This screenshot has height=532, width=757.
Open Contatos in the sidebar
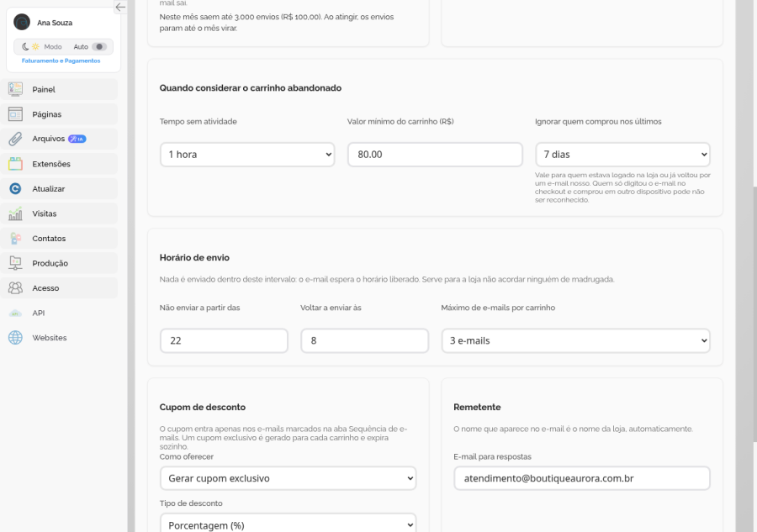(x=60, y=239)
